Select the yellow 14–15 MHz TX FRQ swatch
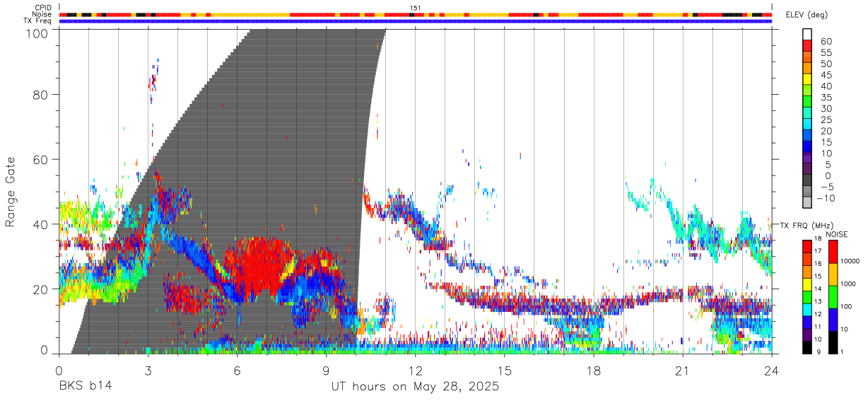 coord(807,284)
